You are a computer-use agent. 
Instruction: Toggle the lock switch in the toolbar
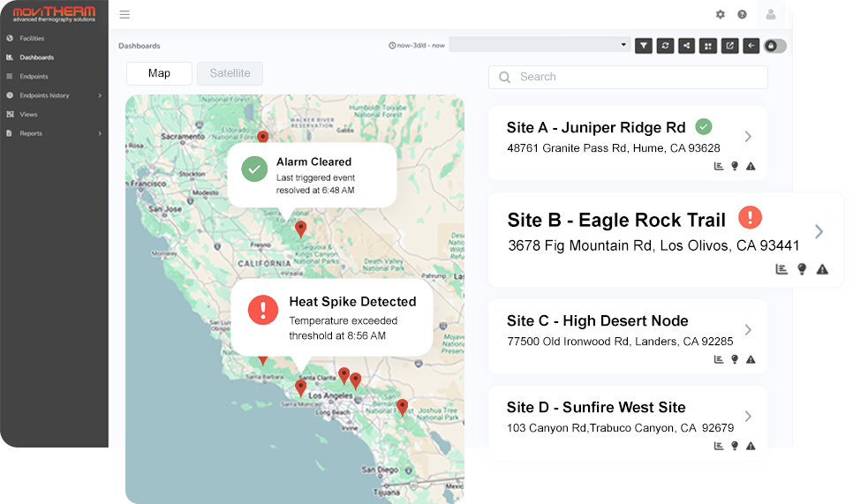(774, 45)
